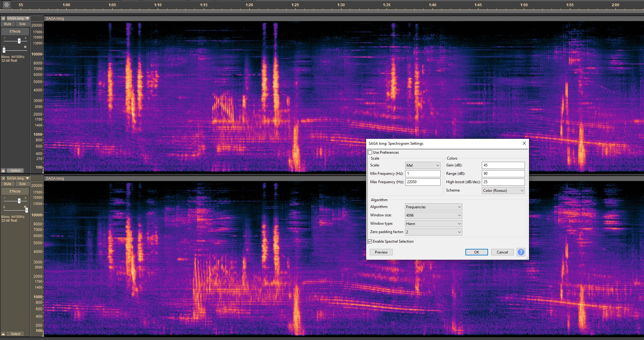The image size is (644, 340).
Task: Click the 2:00 mark on the timeline
Action: [615, 5]
